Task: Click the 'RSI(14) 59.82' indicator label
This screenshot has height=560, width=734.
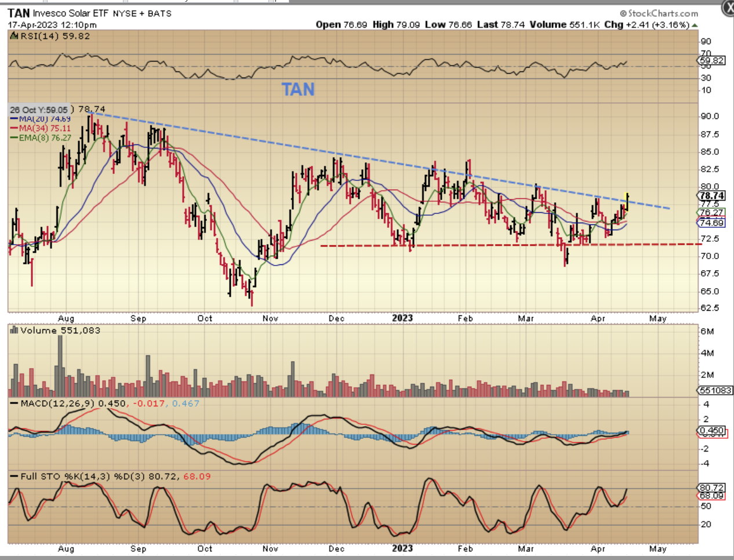Action: 55,36
